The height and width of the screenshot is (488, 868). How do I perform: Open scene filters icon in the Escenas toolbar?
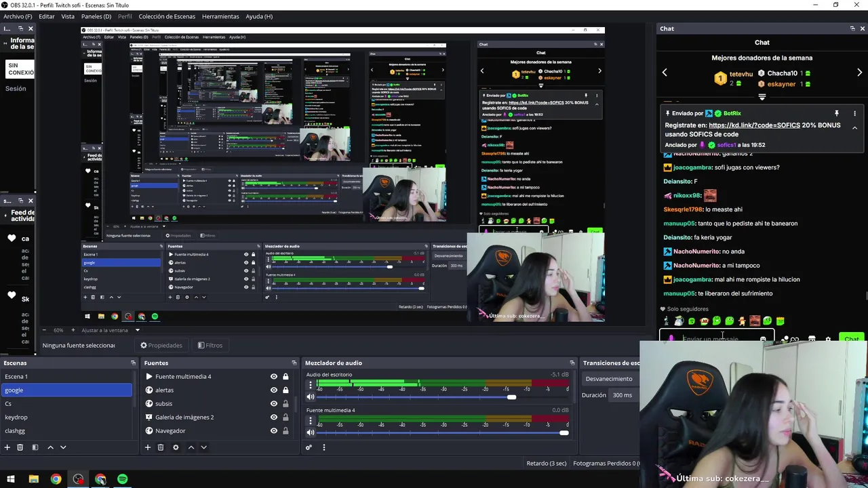(35, 447)
